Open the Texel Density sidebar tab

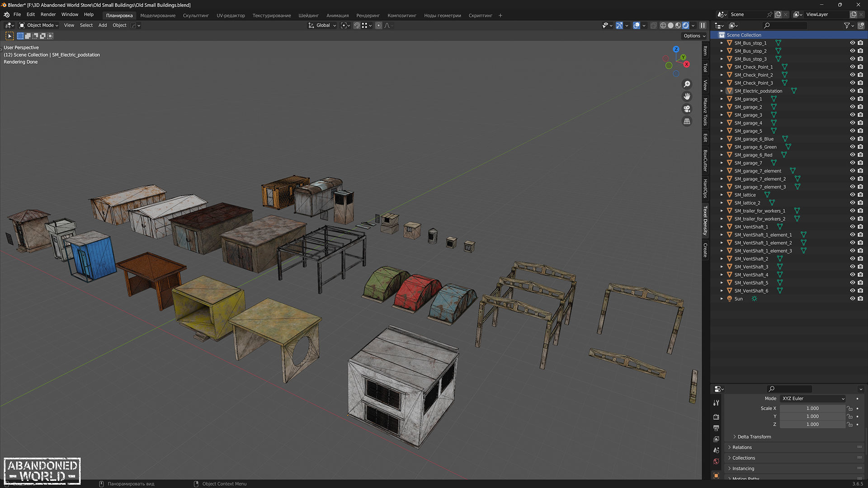(x=705, y=221)
